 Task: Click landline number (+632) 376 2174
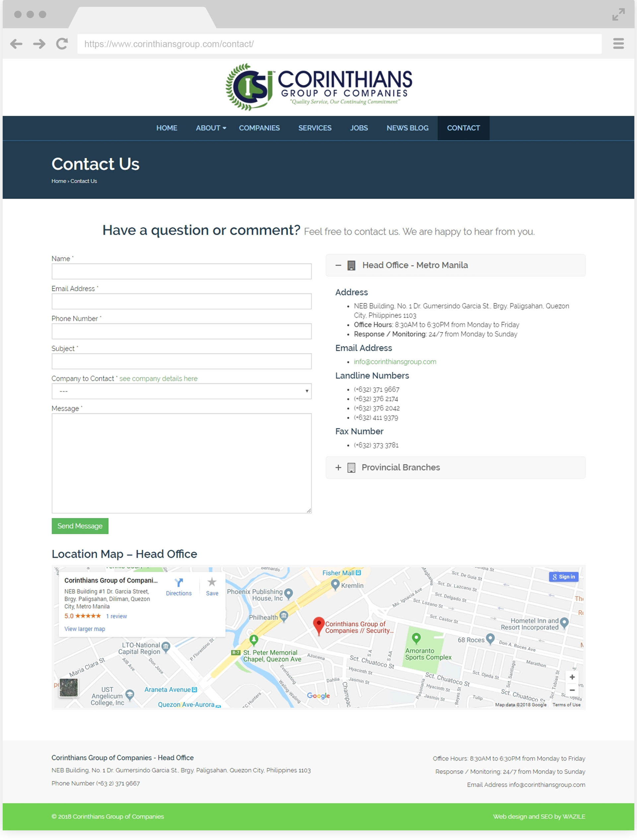click(376, 399)
